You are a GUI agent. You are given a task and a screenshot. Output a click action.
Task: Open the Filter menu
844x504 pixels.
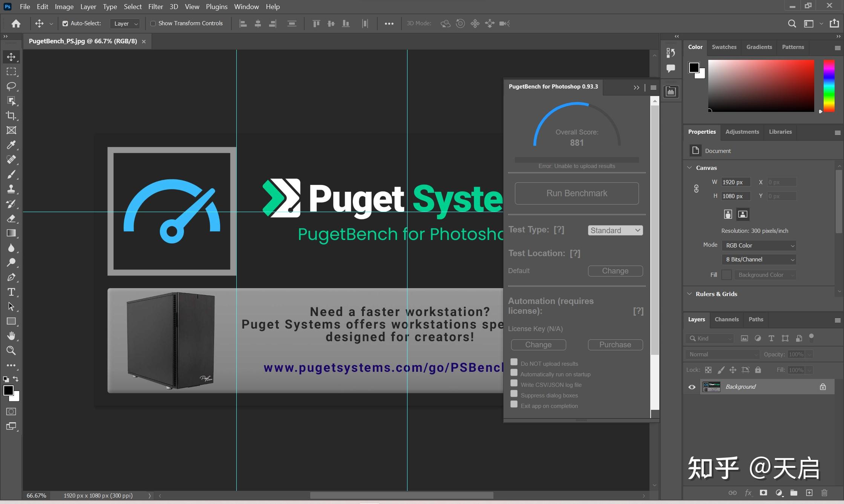click(x=155, y=7)
